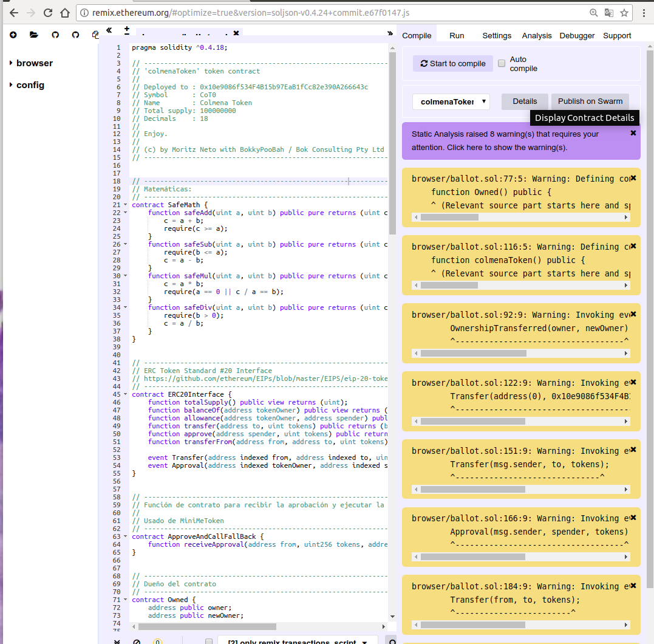Click the create new file plus icon

[13, 35]
